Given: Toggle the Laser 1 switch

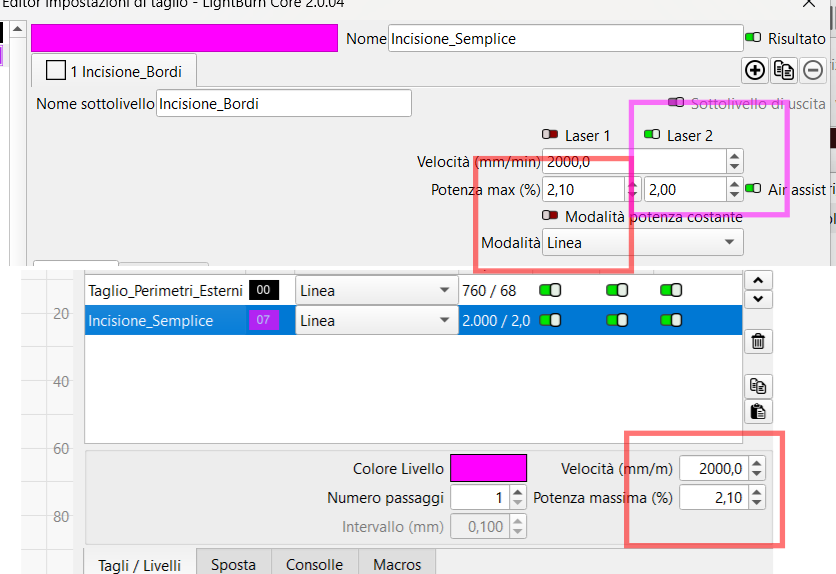Looking at the screenshot, I should (550, 135).
